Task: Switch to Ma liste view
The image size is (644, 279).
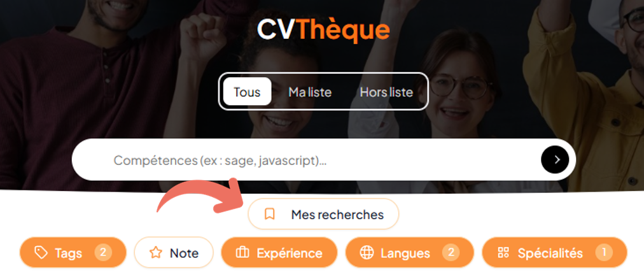Action: click(310, 92)
